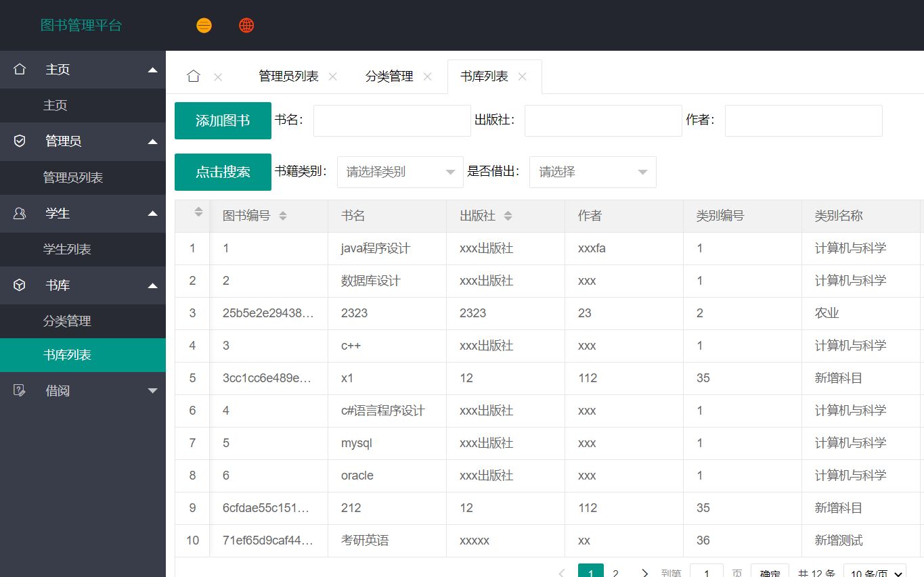Viewport: 924px width, 577px height.
Task: Click the home icon beside 主页
Action: pos(19,69)
